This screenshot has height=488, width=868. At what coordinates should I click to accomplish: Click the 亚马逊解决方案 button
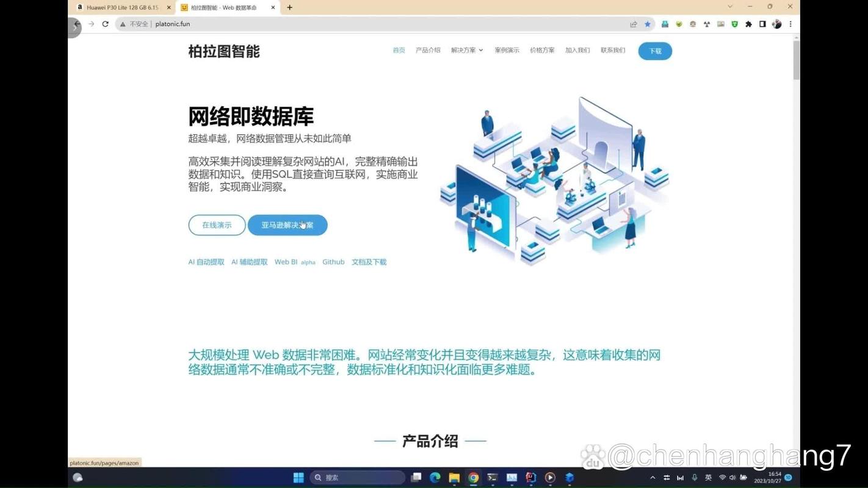(x=288, y=225)
